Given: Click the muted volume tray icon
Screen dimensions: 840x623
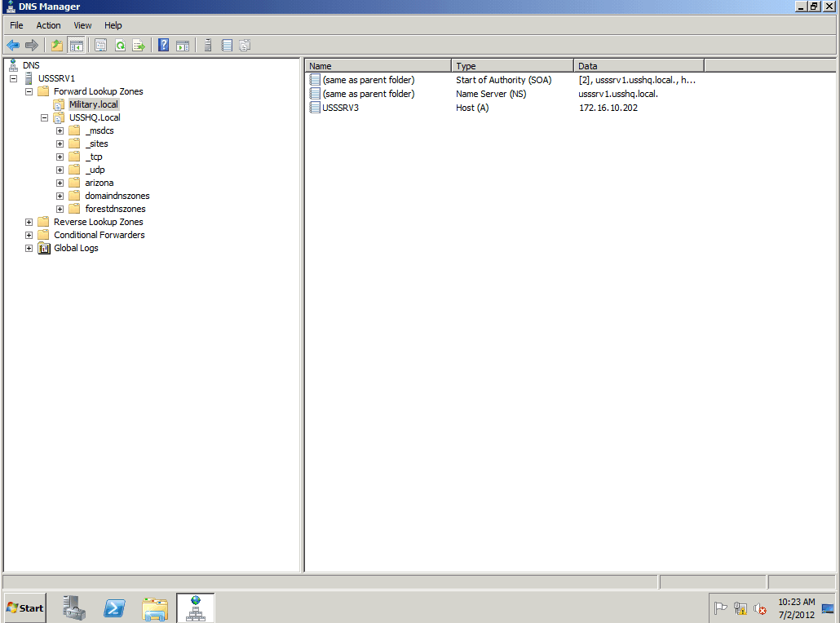Looking at the screenshot, I should pyautogui.click(x=759, y=608).
